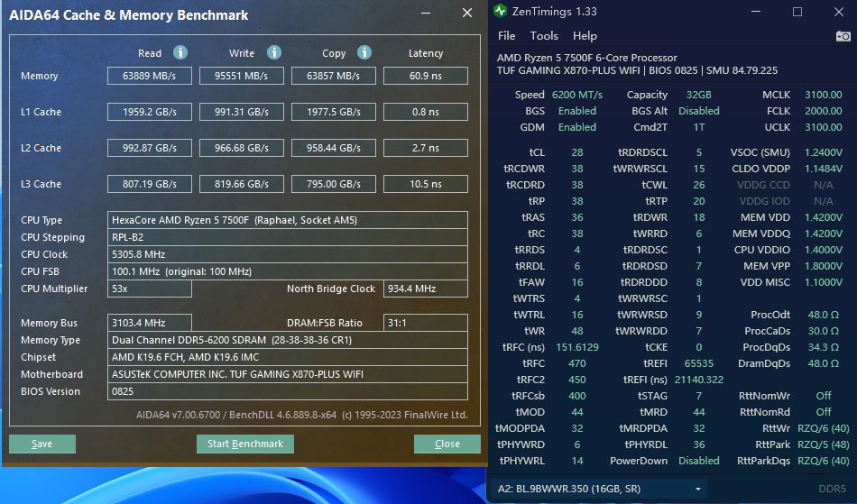Maximize the ZenTimings window
This screenshot has height=504, width=857.
click(x=797, y=12)
